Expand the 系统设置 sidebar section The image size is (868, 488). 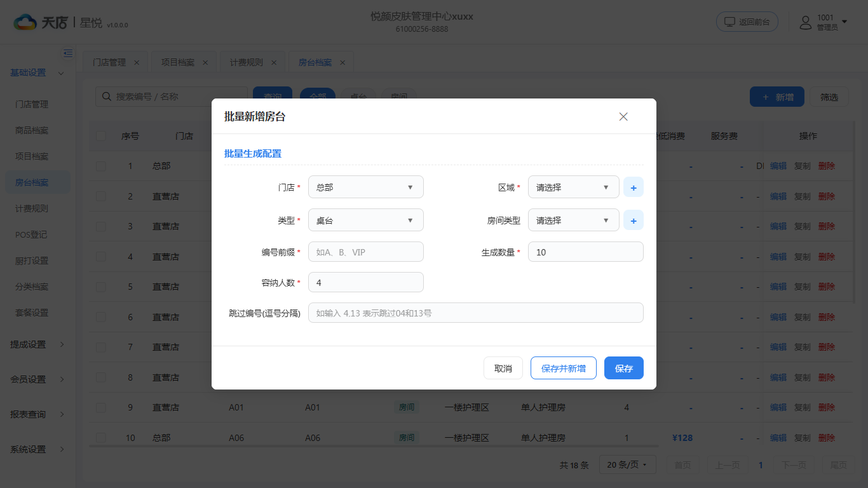(x=37, y=449)
